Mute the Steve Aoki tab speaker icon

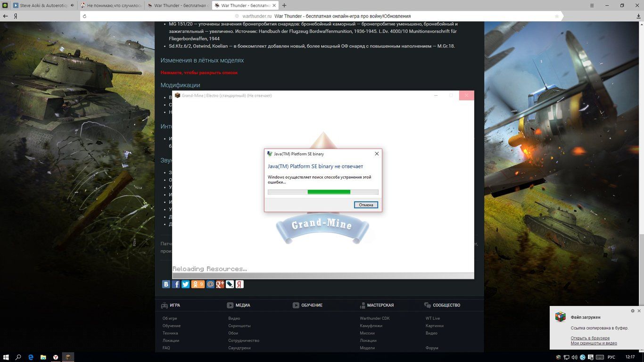(72, 6)
